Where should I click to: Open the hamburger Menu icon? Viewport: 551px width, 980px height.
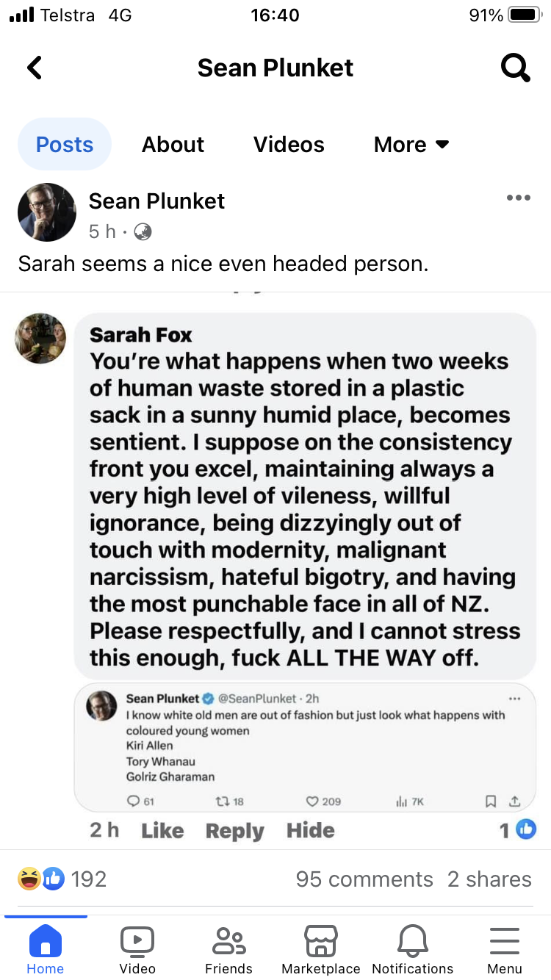tap(505, 940)
